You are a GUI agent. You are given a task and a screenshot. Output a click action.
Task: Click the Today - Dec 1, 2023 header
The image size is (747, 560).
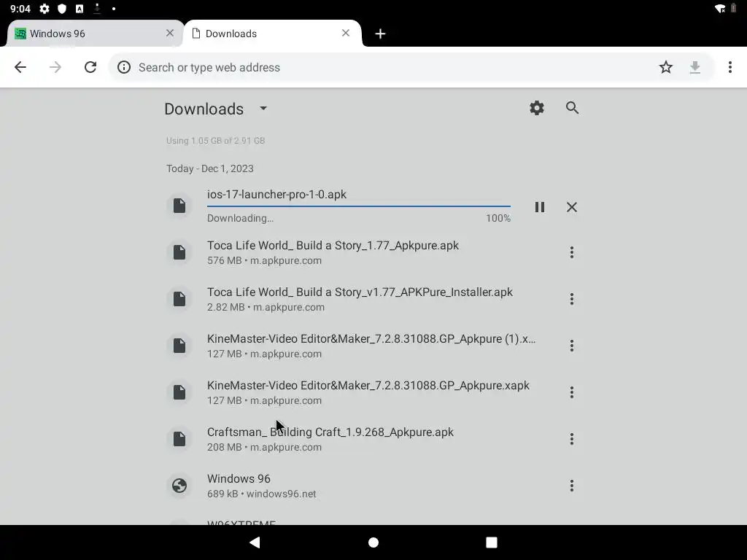(209, 168)
